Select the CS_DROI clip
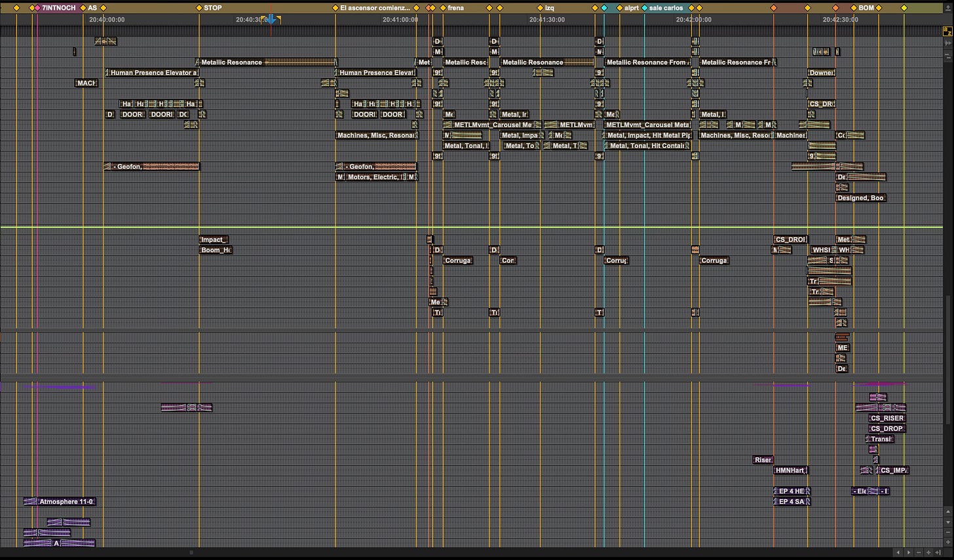The height and width of the screenshot is (560, 954). [791, 240]
